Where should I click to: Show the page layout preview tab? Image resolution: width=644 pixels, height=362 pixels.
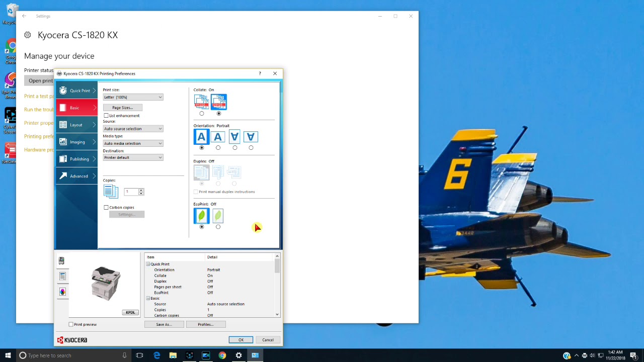[62, 276]
